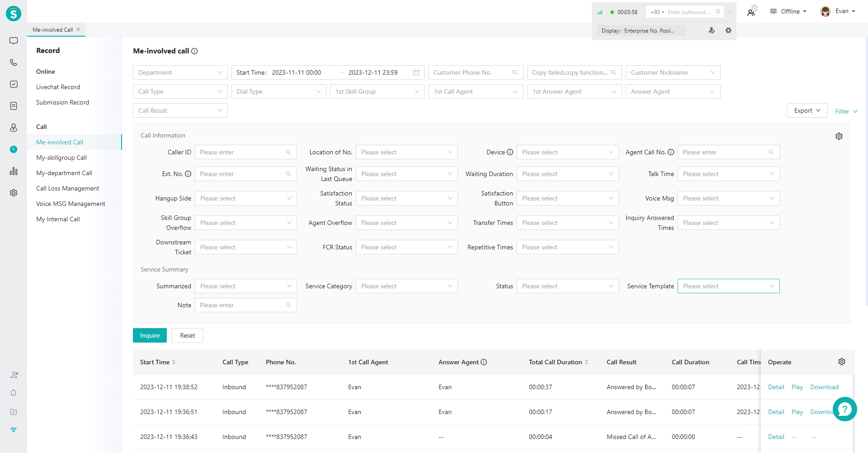The width and height of the screenshot is (868, 453).
Task: Open the calendar icon in Start Time field
Action: pos(416,72)
